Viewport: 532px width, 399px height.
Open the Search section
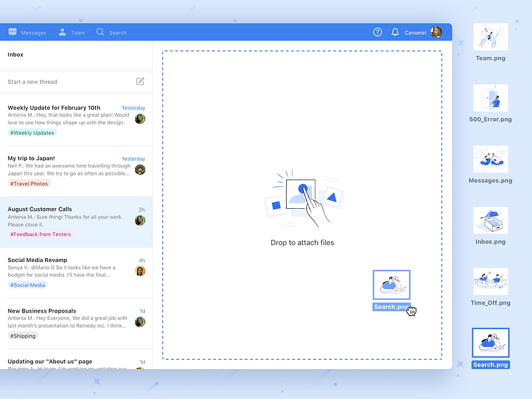(x=116, y=32)
